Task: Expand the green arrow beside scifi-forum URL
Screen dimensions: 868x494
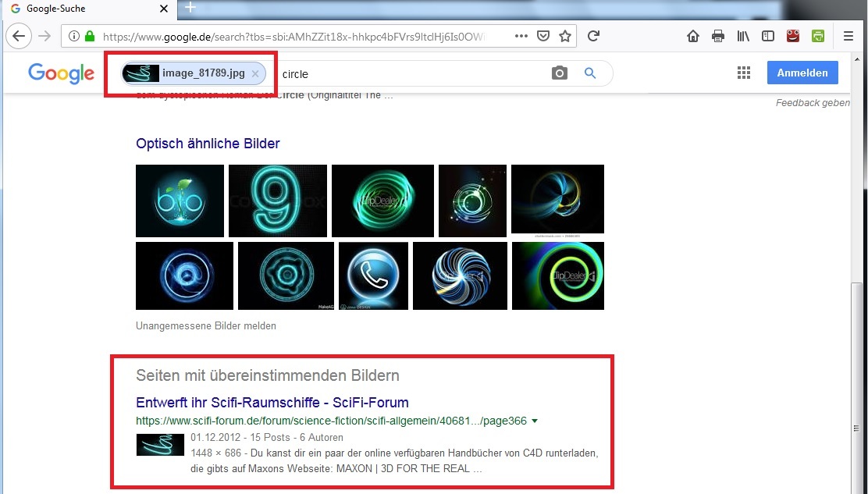Action: pos(535,421)
